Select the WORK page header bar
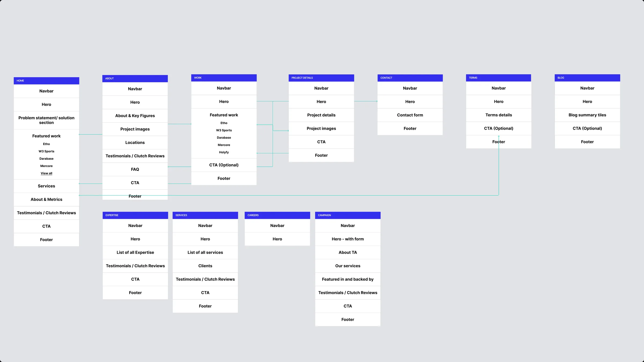 point(224,78)
